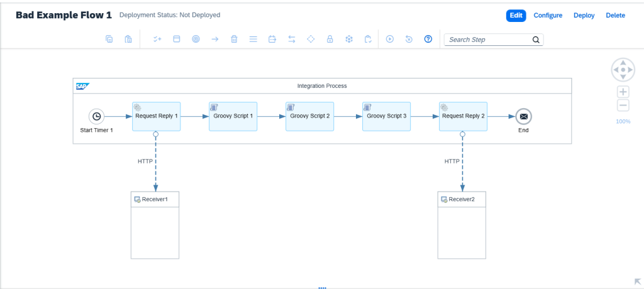The width and height of the screenshot is (644, 289).
Task: Open the Process shape palette icon
Action: pos(177,40)
